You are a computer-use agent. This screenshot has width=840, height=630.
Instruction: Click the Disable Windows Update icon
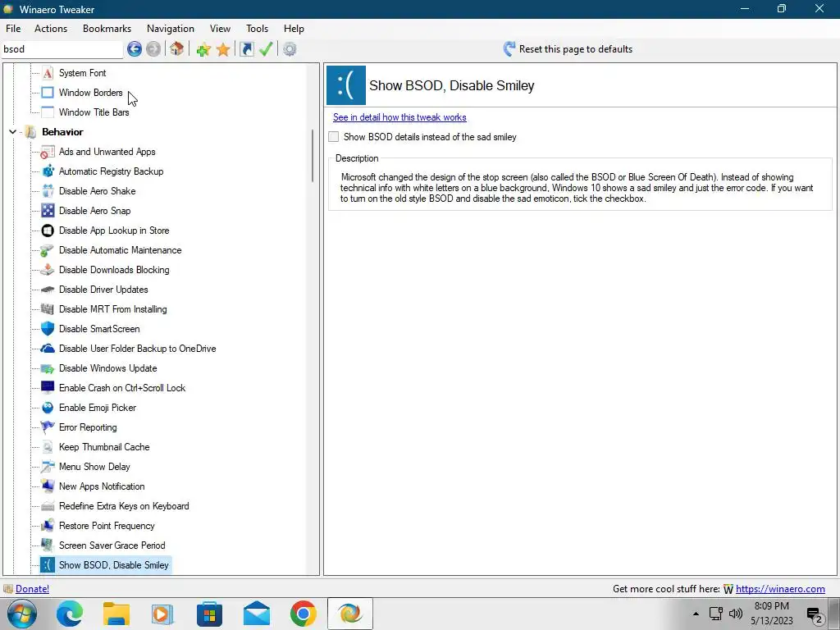coord(48,368)
